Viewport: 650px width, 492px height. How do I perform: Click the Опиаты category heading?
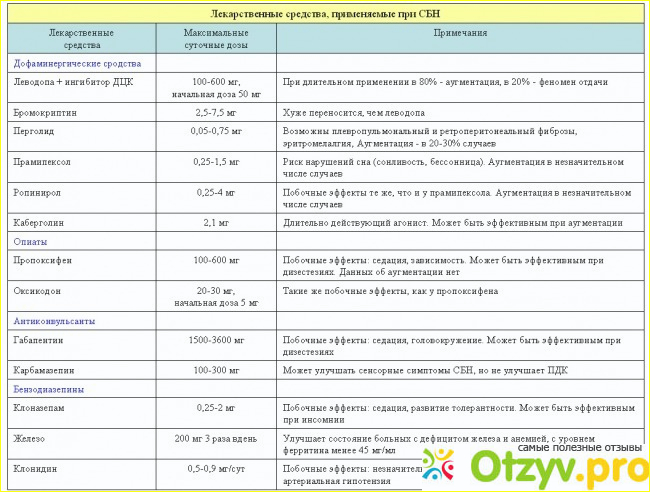point(31,241)
